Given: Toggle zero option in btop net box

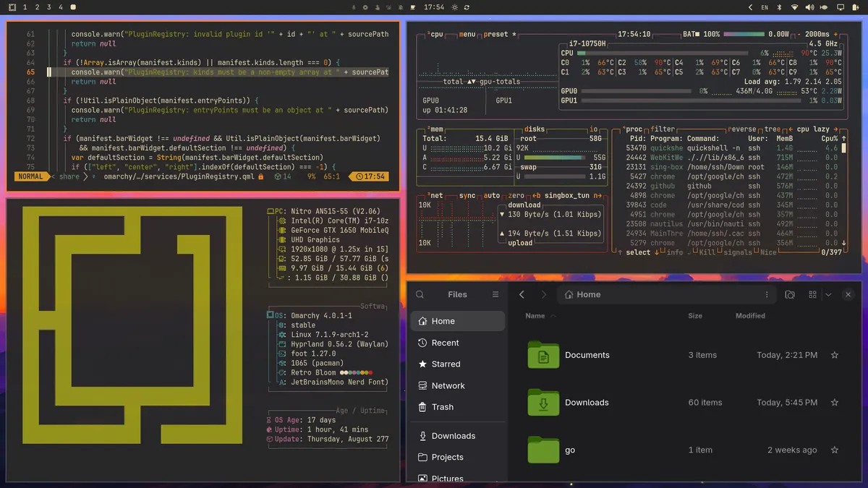Looking at the screenshot, I should (x=516, y=195).
